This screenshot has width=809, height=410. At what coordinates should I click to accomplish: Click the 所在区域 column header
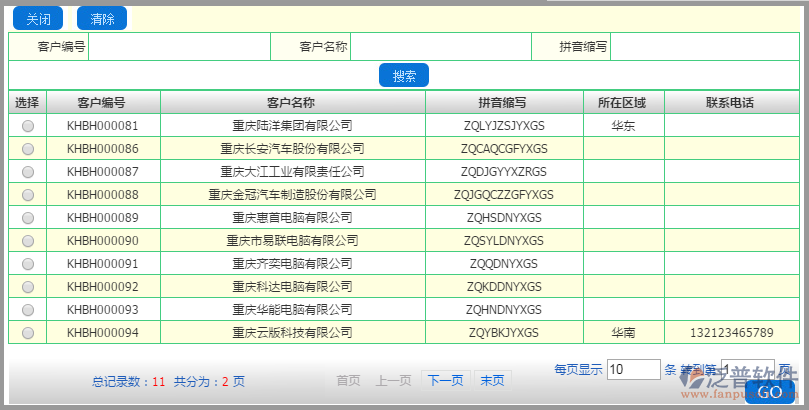622,103
